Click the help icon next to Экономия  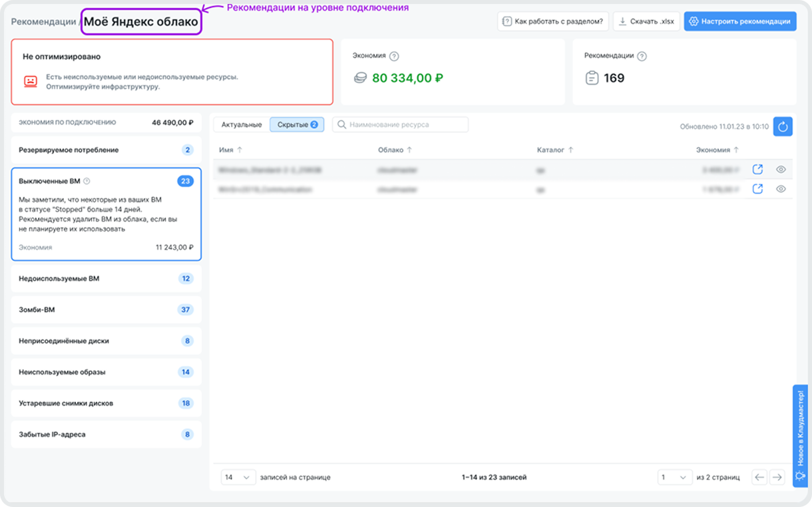coord(394,57)
